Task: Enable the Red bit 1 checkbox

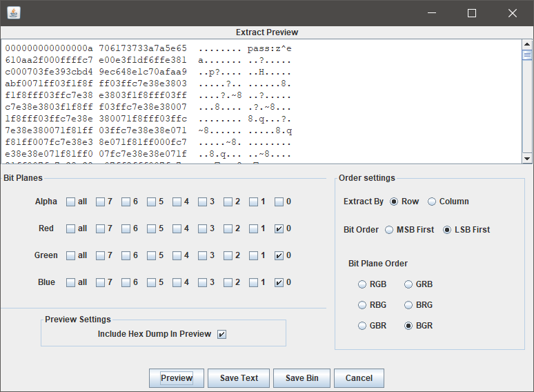Action: (x=253, y=229)
